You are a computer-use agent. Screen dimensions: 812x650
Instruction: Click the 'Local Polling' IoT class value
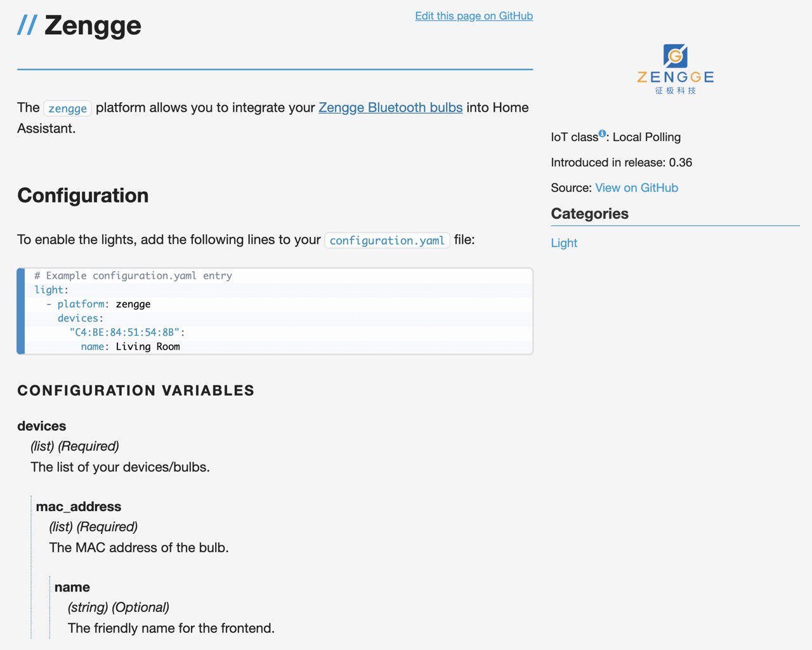(x=646, y=137)
